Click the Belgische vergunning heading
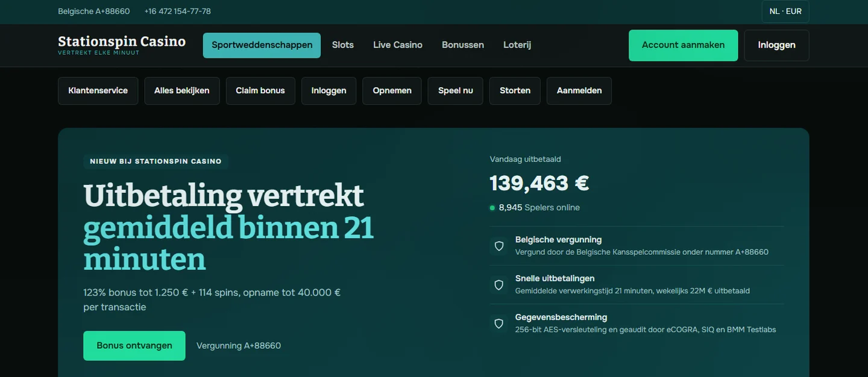The width and height of the screenshot is (868, 377). pyautogui.click(x=559, y=240)
